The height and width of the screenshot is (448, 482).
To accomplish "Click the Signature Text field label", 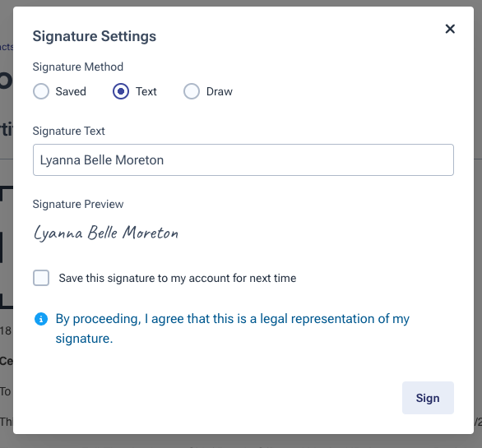I will tap(68, 131).
